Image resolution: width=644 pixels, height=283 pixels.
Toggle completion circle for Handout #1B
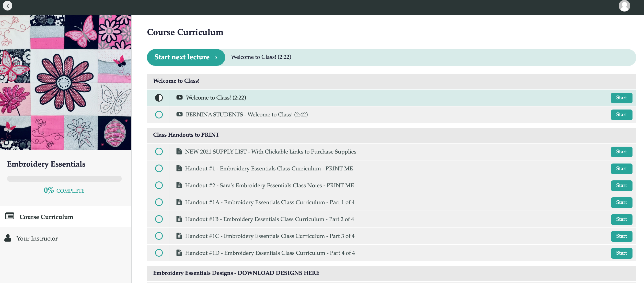click(x=159, y=219)
